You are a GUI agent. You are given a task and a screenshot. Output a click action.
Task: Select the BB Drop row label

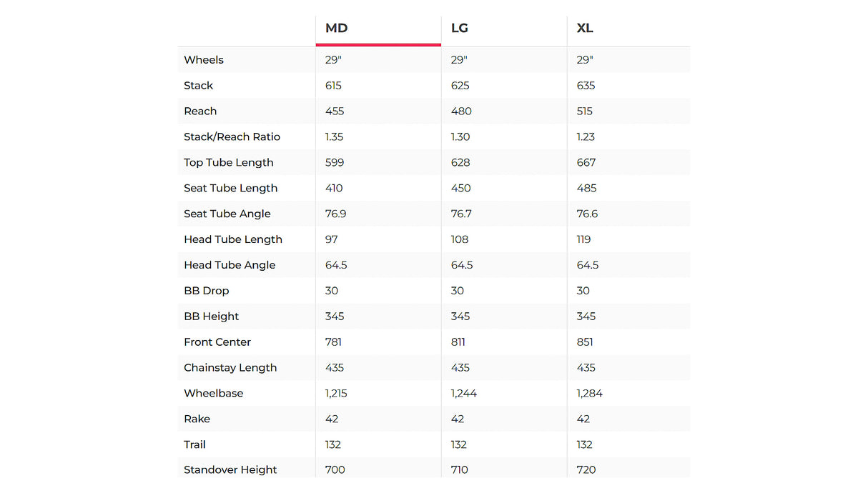(206, 292)
